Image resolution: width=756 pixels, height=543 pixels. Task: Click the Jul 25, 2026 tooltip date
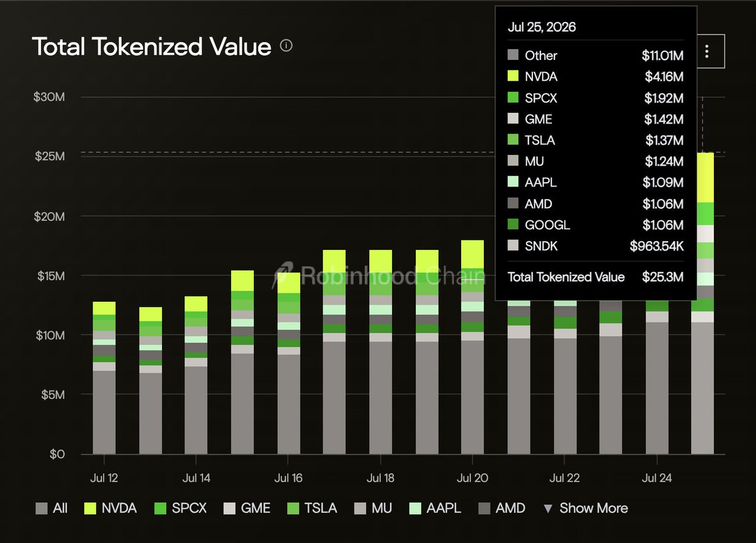(542, 28)
